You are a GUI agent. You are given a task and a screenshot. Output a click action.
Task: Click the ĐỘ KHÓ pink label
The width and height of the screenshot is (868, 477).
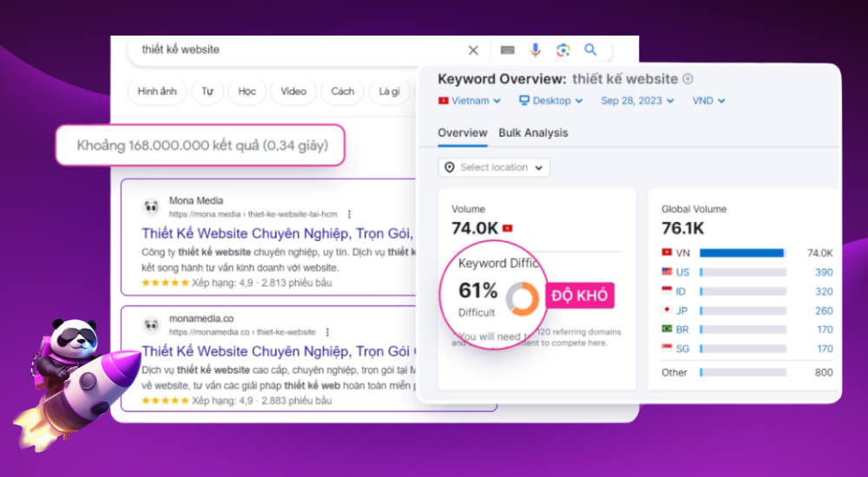coord(580,295)
